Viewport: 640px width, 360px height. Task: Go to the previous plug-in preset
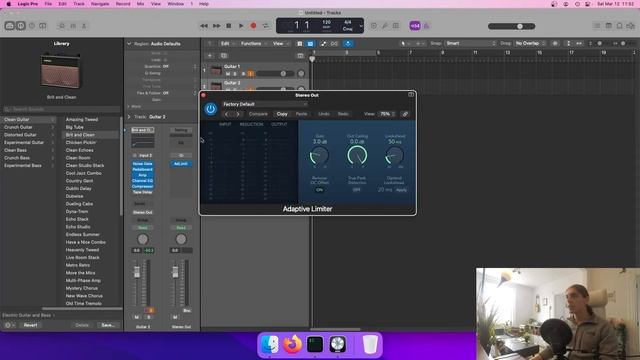click(227, 114)
